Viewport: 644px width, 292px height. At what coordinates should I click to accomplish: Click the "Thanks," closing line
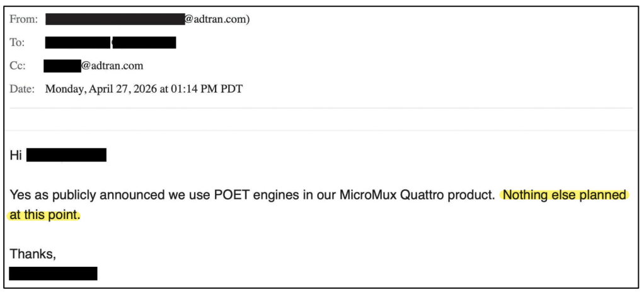(32, 255)
